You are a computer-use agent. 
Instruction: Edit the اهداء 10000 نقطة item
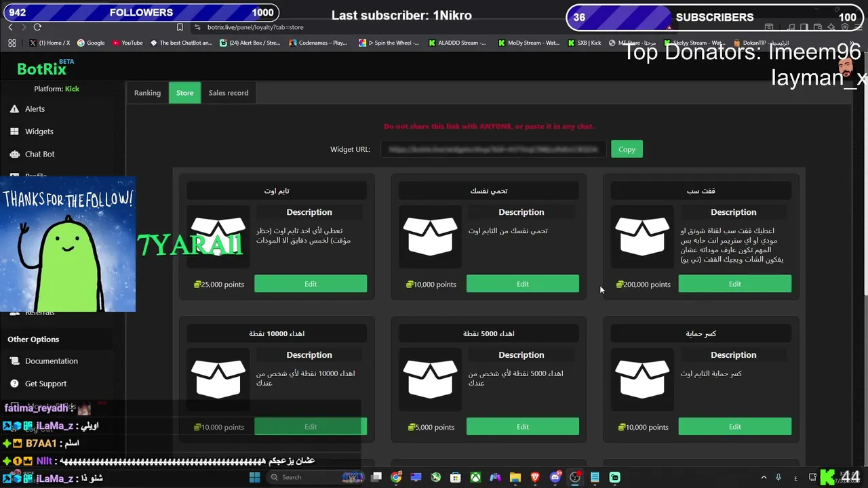(x=311, y=427)
